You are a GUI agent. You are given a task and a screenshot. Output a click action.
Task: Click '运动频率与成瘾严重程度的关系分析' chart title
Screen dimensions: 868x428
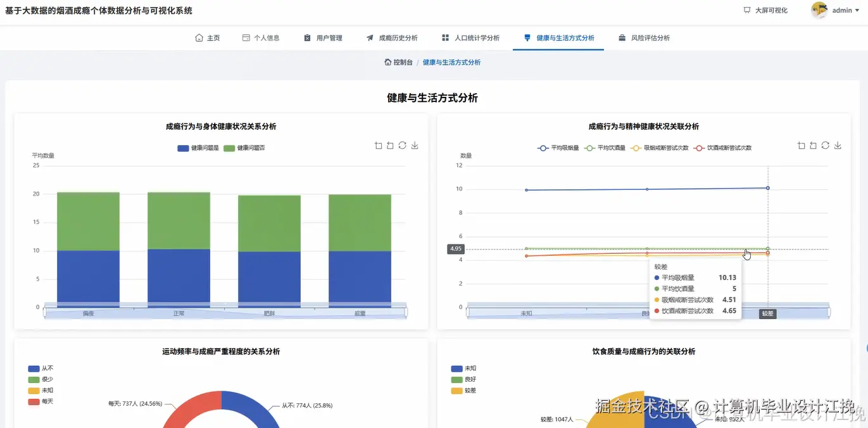pyautogui.click(x=221, y=351)
